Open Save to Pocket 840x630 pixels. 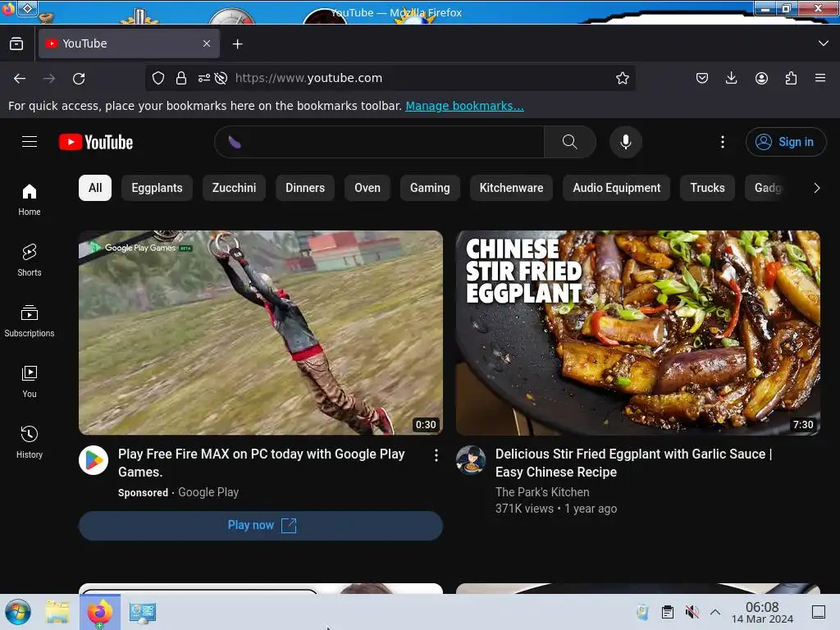pos(702,78)
